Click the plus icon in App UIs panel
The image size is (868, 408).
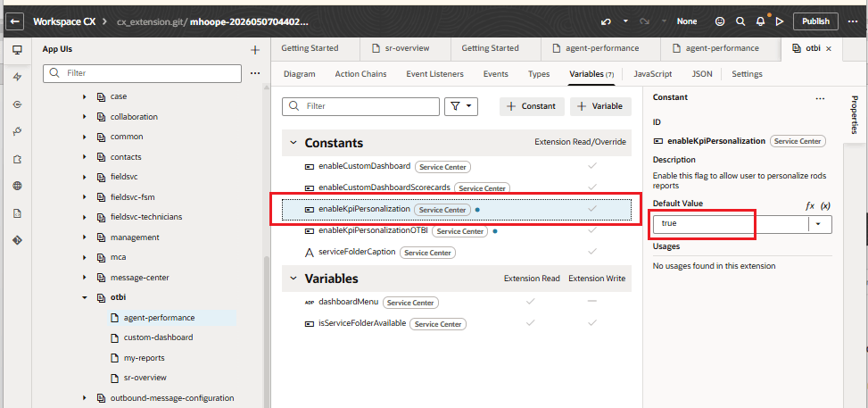(x=255, y=51)
